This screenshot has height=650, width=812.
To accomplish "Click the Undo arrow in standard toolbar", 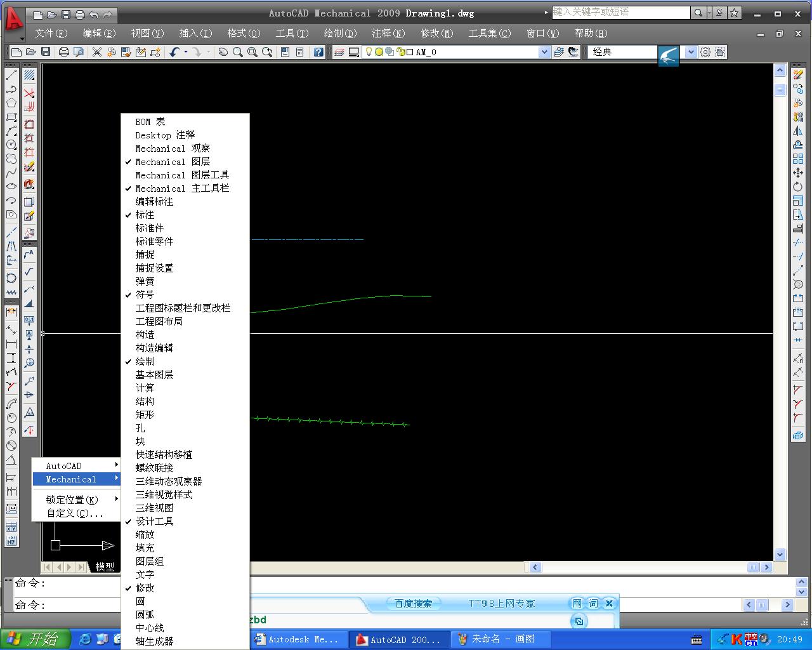I will 174,52.
